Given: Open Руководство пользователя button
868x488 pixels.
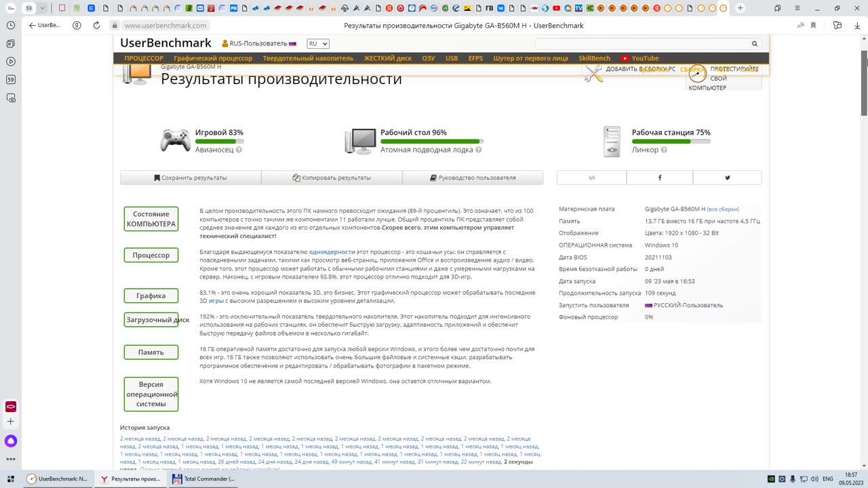Looking at the screenshot, I should (473, 178).
